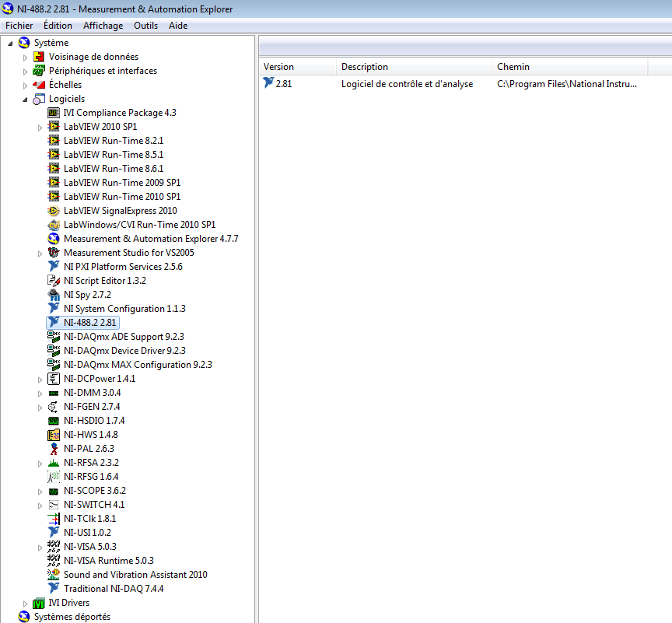Image resolution: width=672 pixels, height=623 pixels.
Task: Collapse the Logiciels tree node
Action: click(25, 100)
